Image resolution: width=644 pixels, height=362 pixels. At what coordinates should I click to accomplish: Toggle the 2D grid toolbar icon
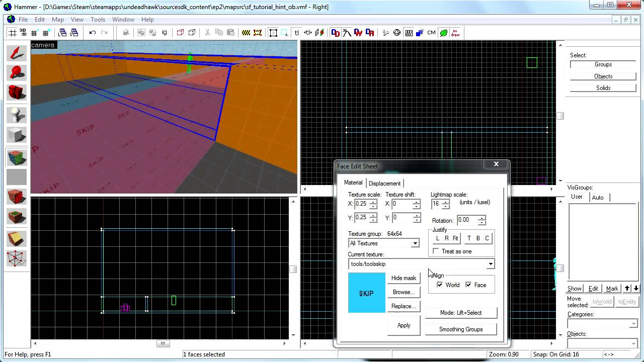pos(13,33)
